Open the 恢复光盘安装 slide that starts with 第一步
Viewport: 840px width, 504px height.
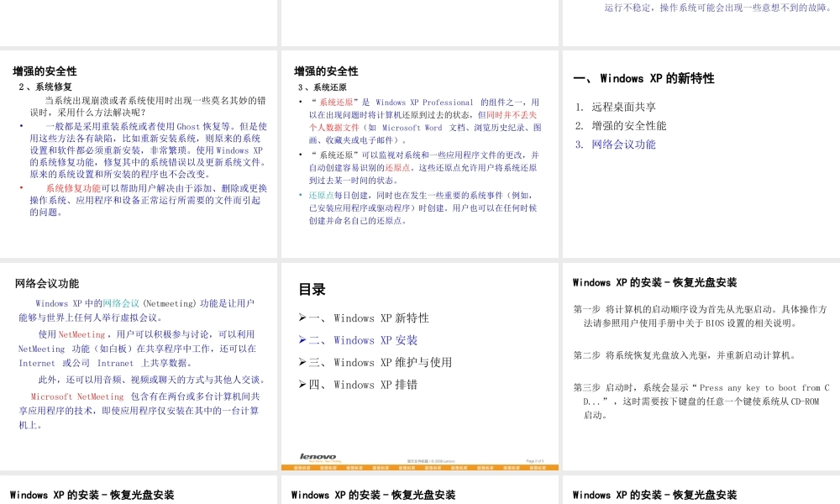[701, 367]
